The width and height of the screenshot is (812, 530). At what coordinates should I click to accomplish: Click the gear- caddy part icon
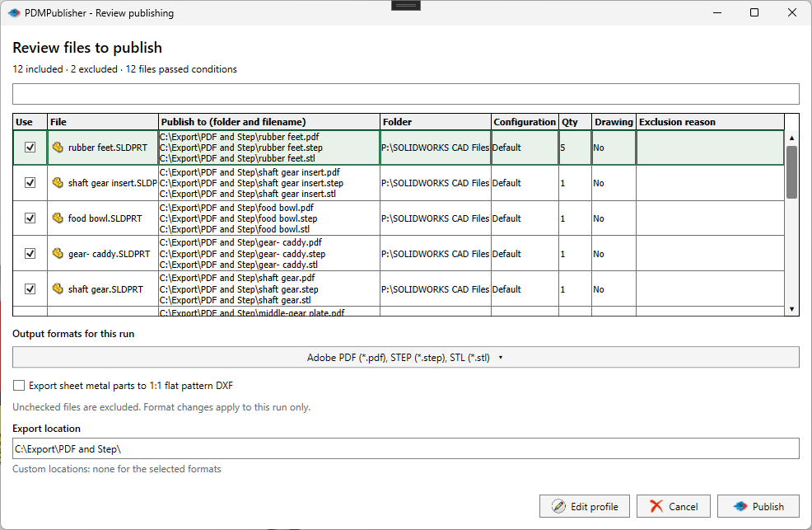pos(58,253)
